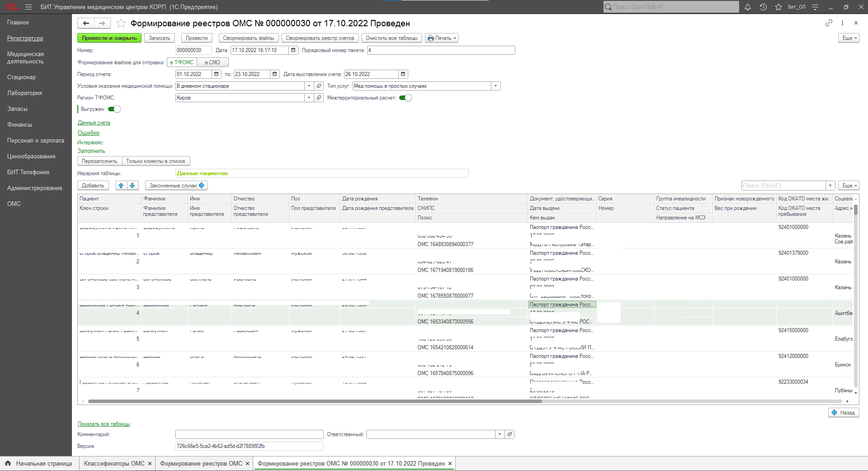Click Очистить все таблицы
868x471 pixels.
(392, 38)
